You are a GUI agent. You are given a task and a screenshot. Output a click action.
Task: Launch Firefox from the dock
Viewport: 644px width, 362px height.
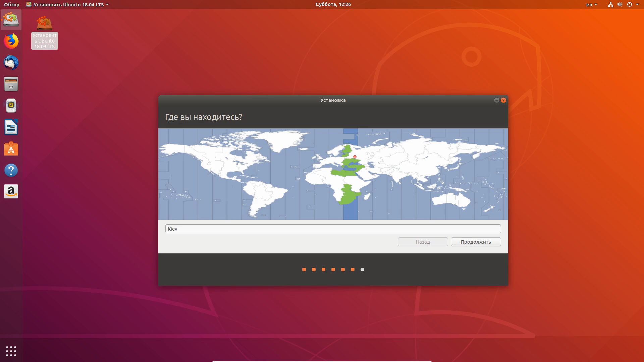[11, 41]
